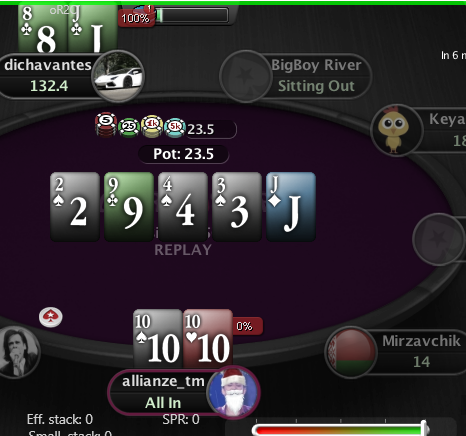Click the 9 of clubs board card
The width and height of the screenshot is (466, 436).
click(129, 207)
